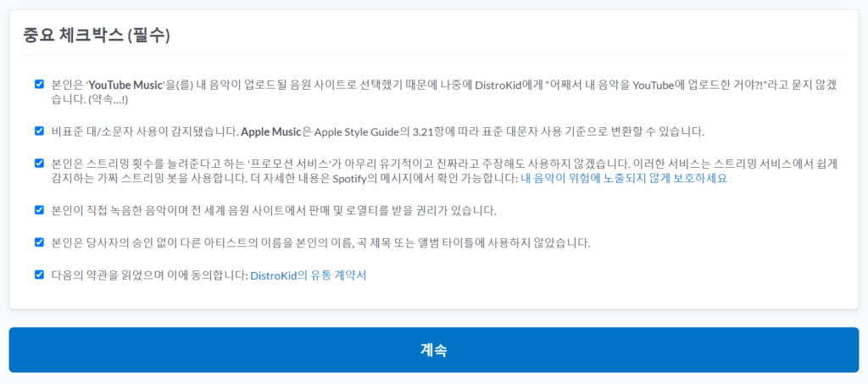Open the 'DistroKid의 유통 계약서' link
The height and width of the screenshot is (384, 868).
click(309, 275)
